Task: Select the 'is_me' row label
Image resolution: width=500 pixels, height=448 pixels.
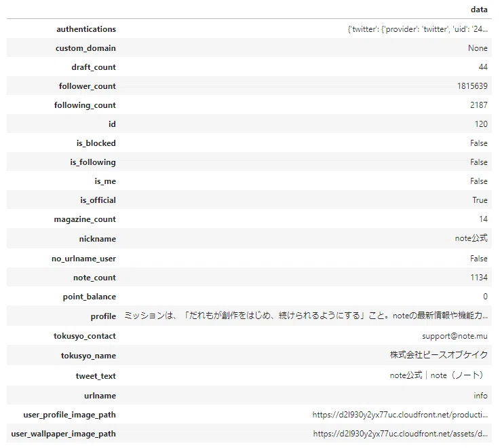Action: click(105, 181)
